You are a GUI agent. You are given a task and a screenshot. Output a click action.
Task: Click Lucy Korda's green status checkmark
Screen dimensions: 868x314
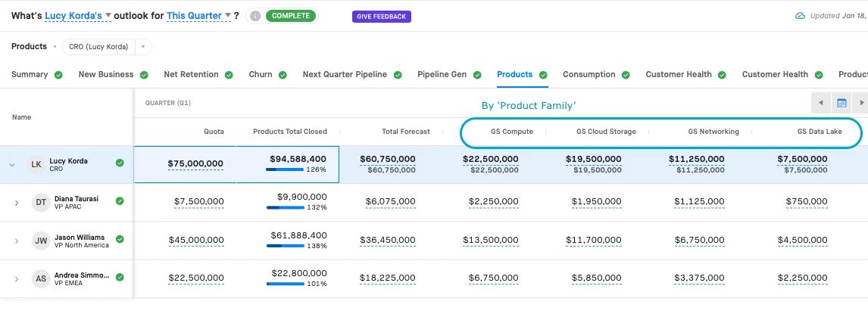pos(120,163)
